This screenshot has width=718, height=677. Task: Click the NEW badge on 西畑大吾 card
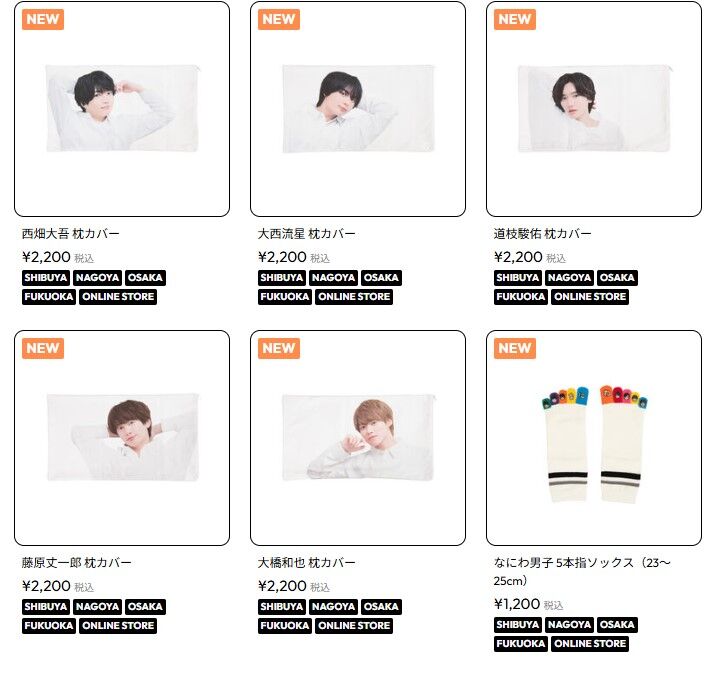click(x=43, y=19)
